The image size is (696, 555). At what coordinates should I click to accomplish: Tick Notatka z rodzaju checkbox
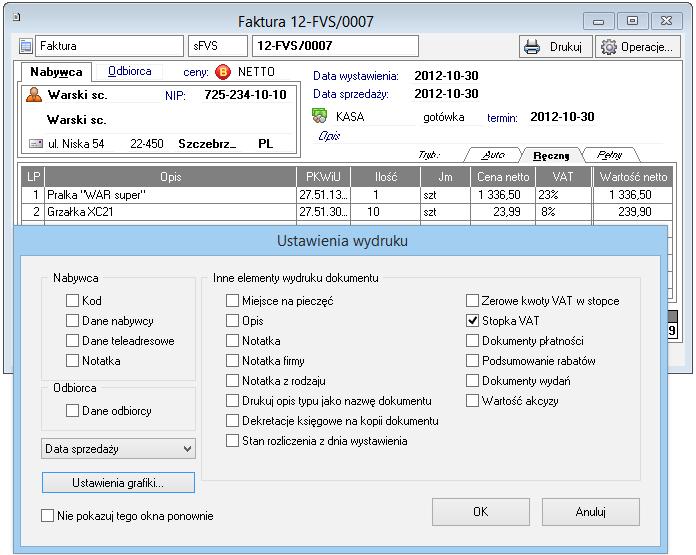[232, 381]
